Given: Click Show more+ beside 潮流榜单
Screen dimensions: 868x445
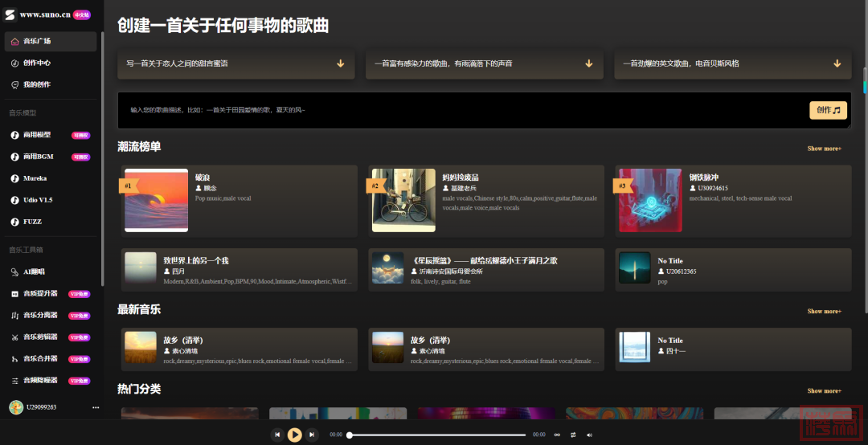Looking at the screenshot, I should pos(824,149).
